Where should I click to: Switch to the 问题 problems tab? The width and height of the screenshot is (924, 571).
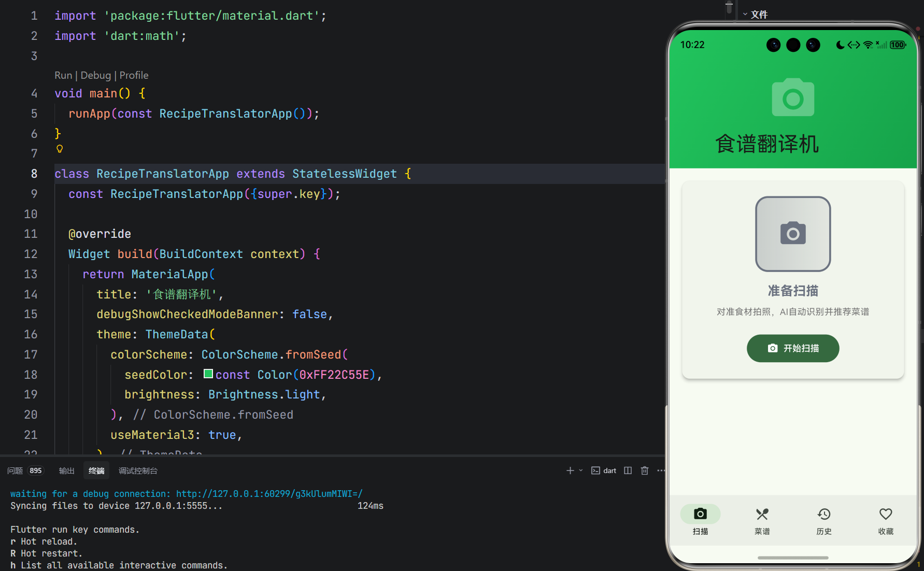point(15,470)
